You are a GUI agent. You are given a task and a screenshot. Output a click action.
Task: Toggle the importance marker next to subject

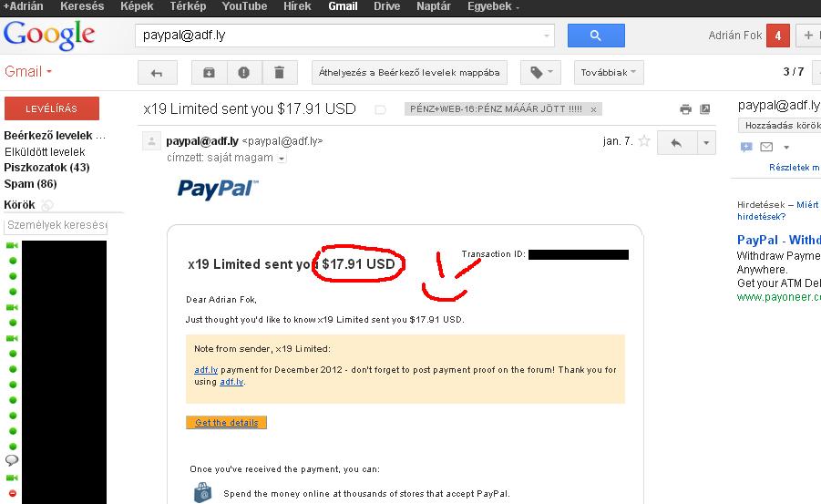click(381, 109)
